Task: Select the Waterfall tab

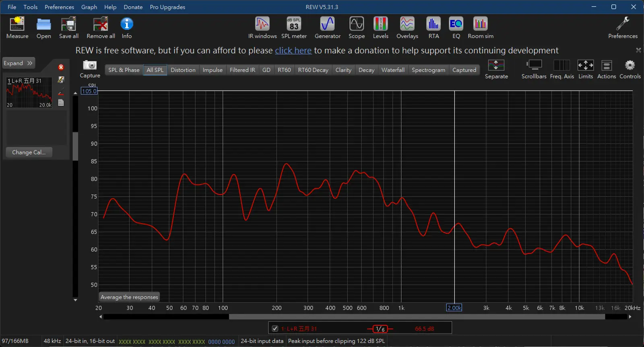Action: [393, 70]
